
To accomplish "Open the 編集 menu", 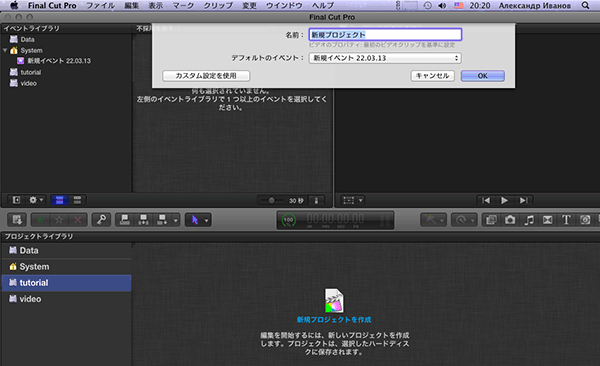I will [x=132, y=5].
